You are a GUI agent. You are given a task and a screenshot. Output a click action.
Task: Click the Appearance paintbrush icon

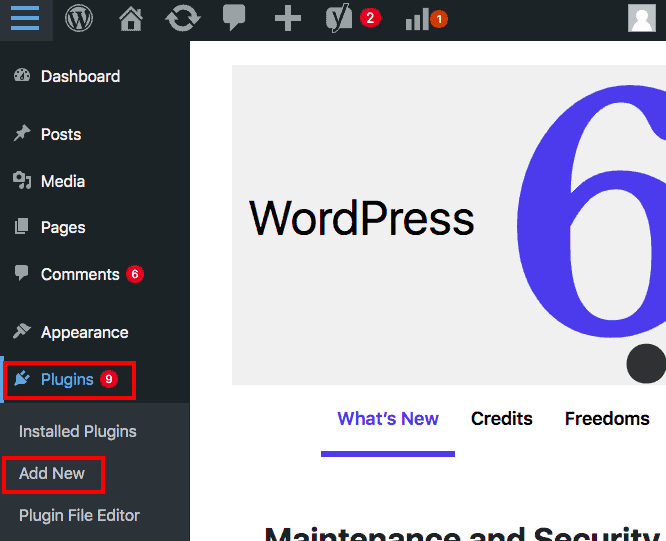(22, 331)
